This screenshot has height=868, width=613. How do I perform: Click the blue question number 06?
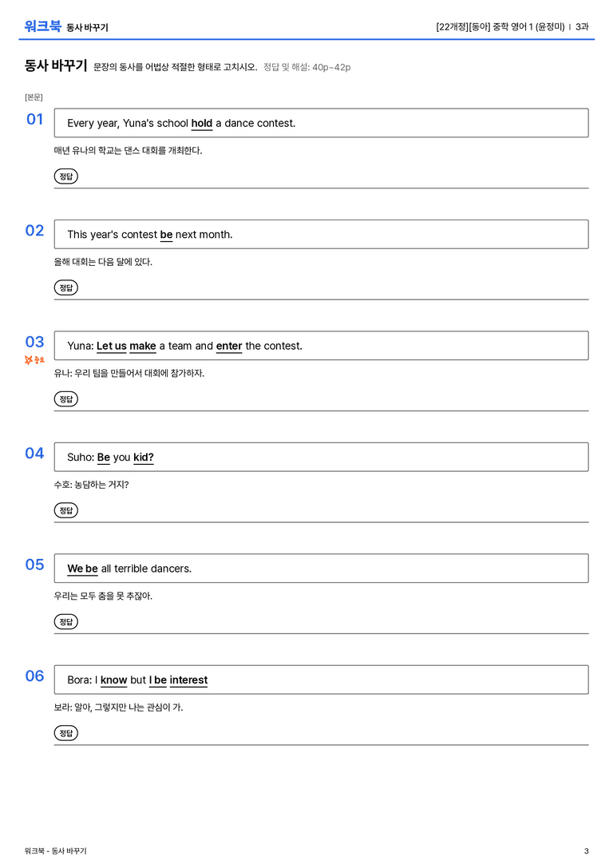34,676
